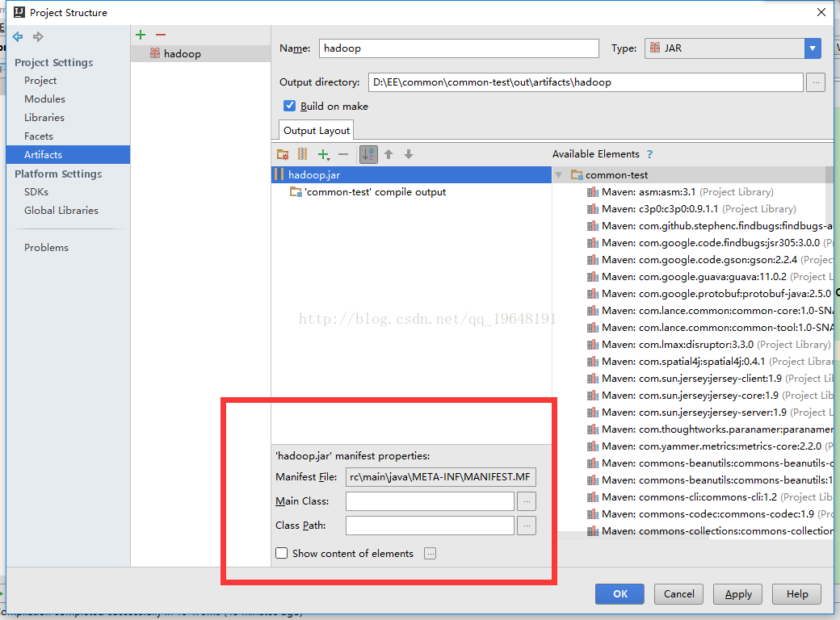Screen dimensions: 840x620
Task: Open Facets settings page
Action: pyautogui.click(x=39, y=136)
